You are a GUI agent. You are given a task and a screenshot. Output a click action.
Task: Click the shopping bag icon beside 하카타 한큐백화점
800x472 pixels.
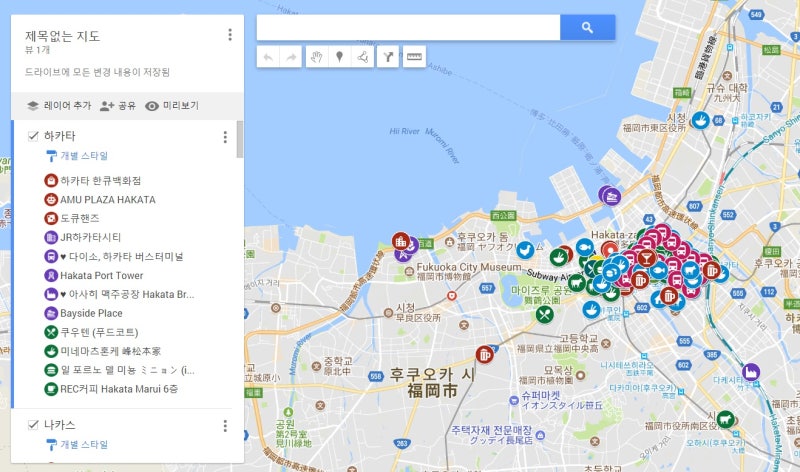(x=51, y=181)
